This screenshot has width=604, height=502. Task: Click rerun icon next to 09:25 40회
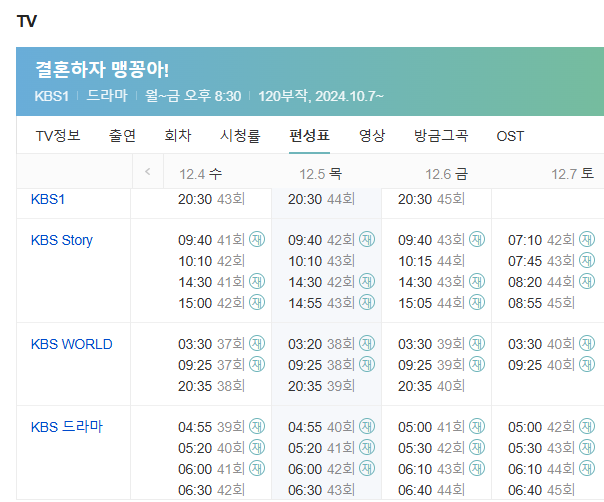pyautogui.click(x=587, y=364)
